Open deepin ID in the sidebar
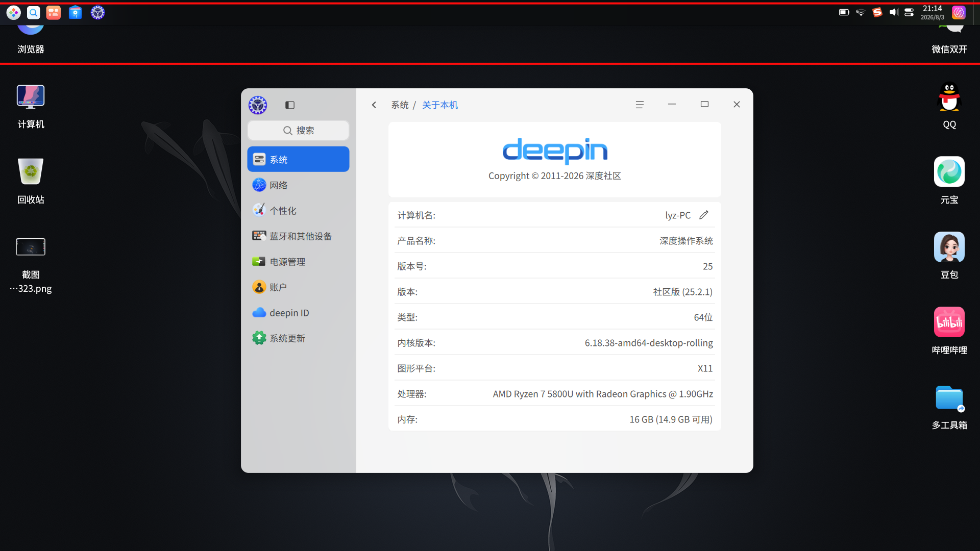 coord(299,312)
